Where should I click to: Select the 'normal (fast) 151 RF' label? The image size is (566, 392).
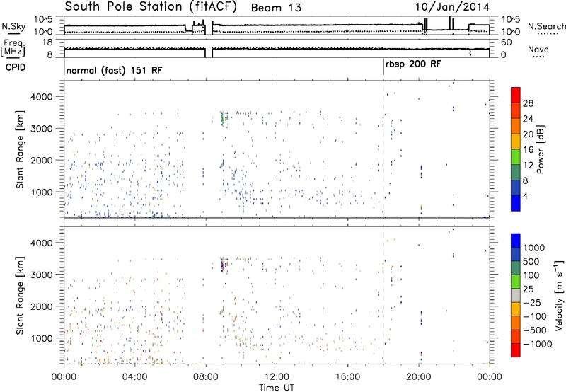(x=114, y=70)
